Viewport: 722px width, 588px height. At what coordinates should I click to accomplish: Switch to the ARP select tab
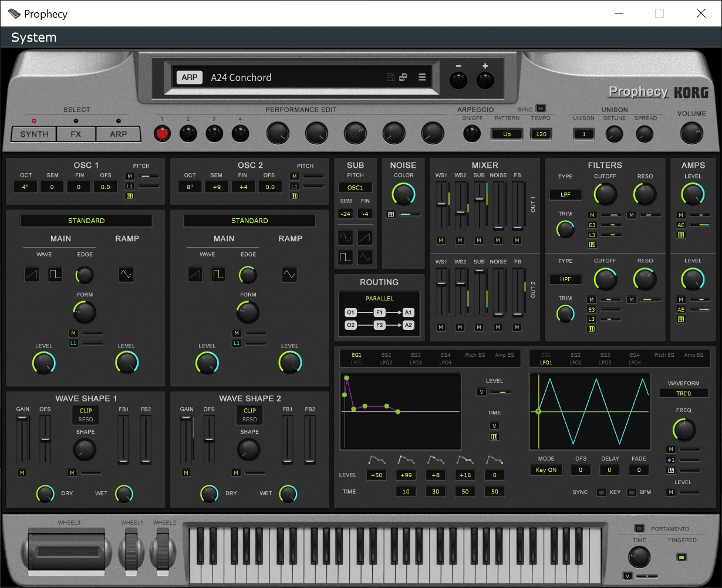click(x=119, y=134)
